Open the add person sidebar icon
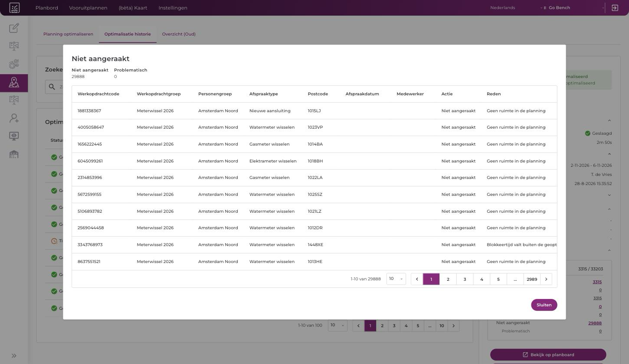 pyautogui.click(x=14, y=118)
